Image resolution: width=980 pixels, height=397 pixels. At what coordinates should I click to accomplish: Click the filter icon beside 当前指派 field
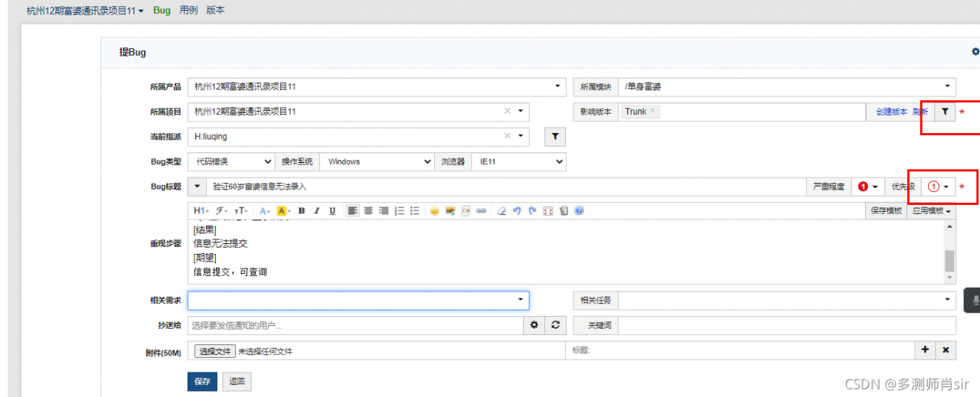(555, 136)
